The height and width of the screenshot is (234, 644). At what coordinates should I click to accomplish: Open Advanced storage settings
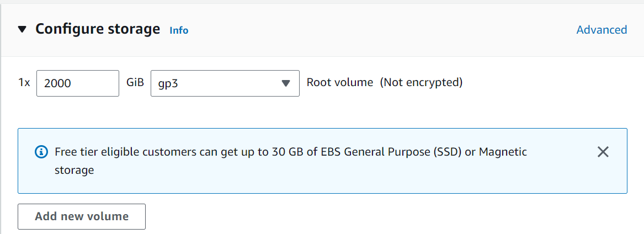602,30
